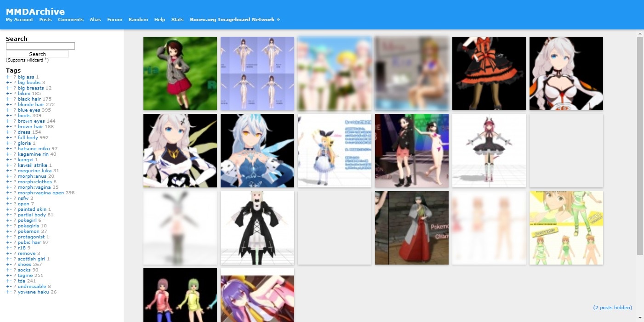The width and height of the screenshot is (644, 322).
Task: Add 'dress' tag using its plus sign
Action: click(7, 132)
